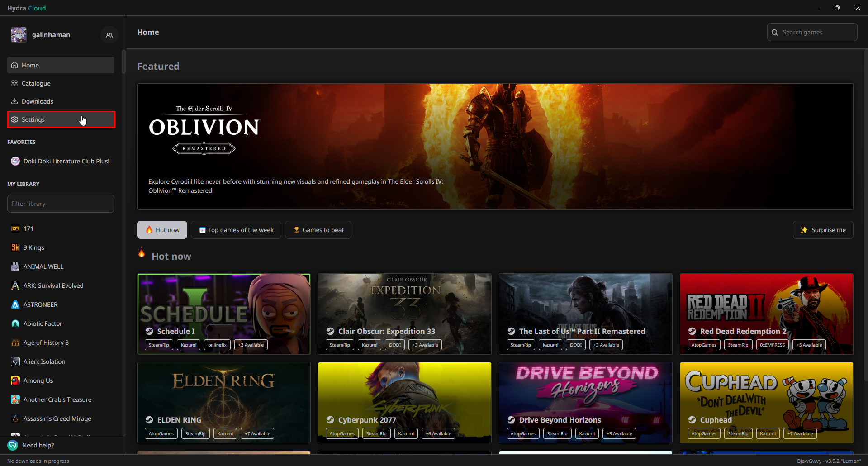The height and width of the screenshot is (466, 868).
Task: Open the Oblivion Remastered featured banner
Action: point(495,146)
